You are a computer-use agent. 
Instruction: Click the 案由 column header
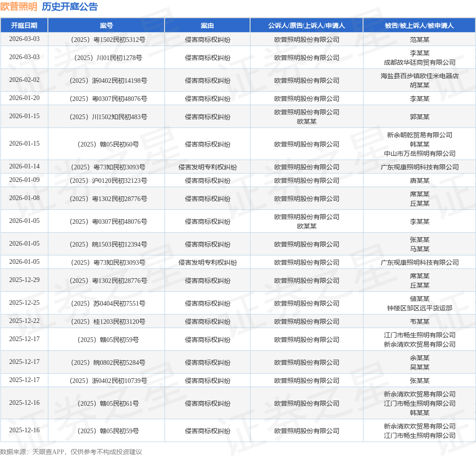(207, 26)
